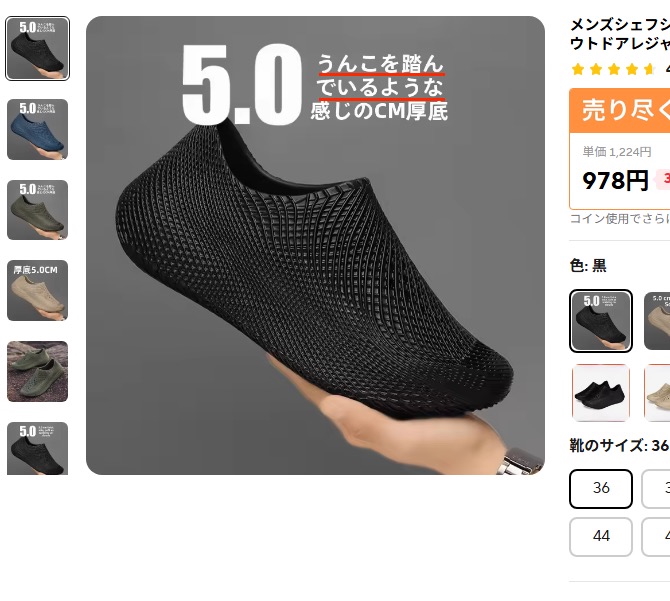Click the main black shoe product image

pyautogui.click(x=315, y=246)
